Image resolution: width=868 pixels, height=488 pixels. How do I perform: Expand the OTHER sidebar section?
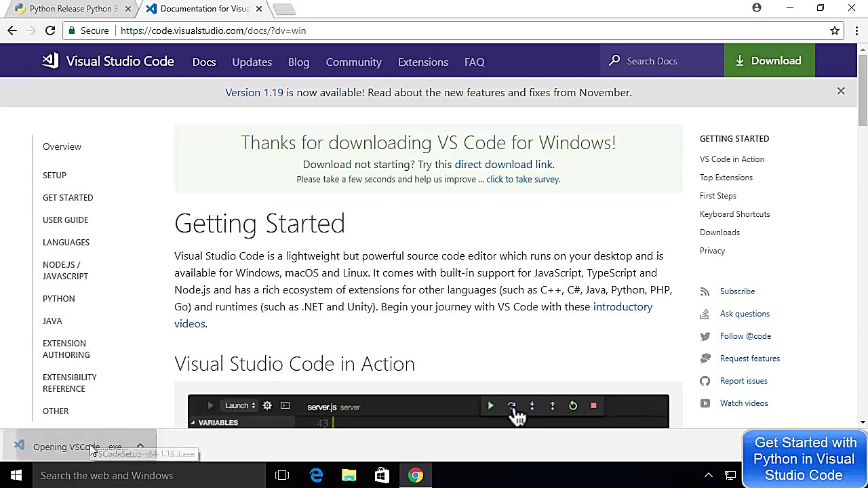tap(56, 411)
